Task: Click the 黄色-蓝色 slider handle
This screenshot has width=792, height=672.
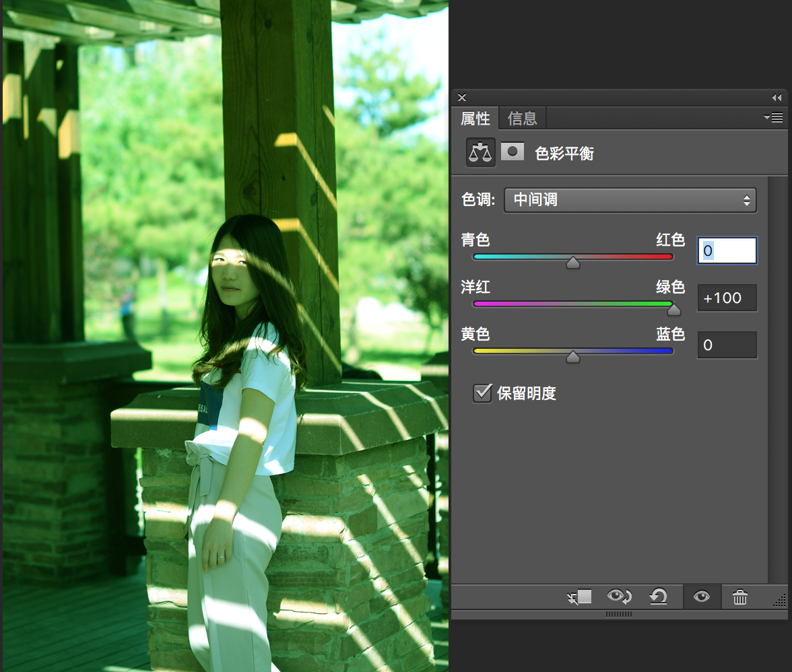Action: [x=572, y=357]
